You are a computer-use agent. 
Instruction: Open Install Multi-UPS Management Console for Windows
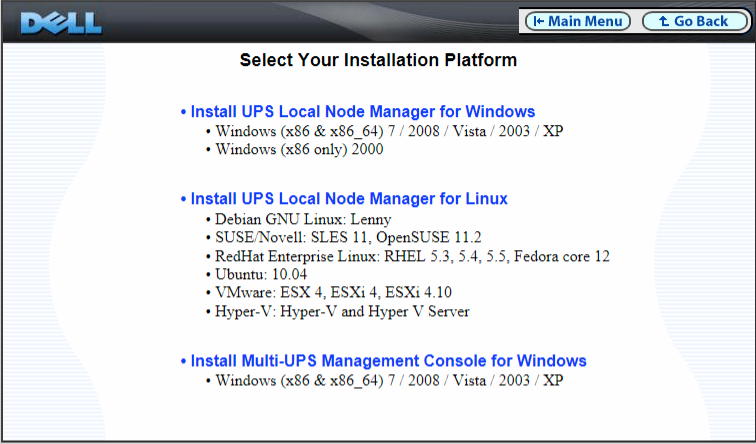(x=389, y=361)
